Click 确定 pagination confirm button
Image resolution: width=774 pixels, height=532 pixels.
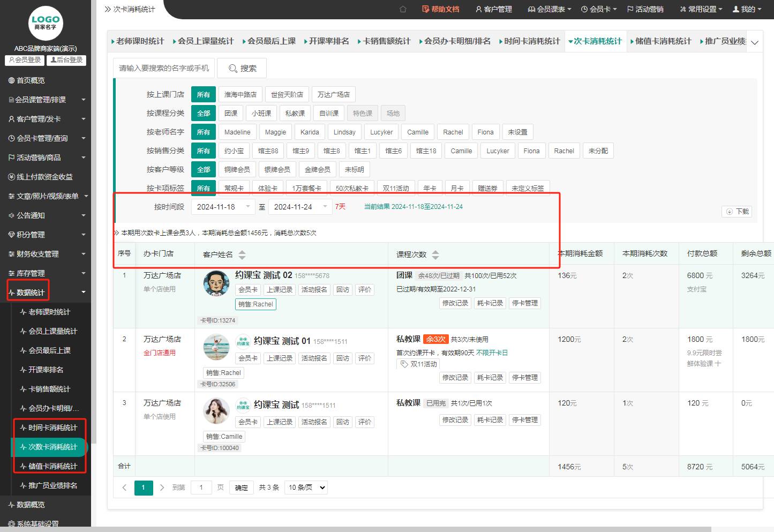point(242,488)
